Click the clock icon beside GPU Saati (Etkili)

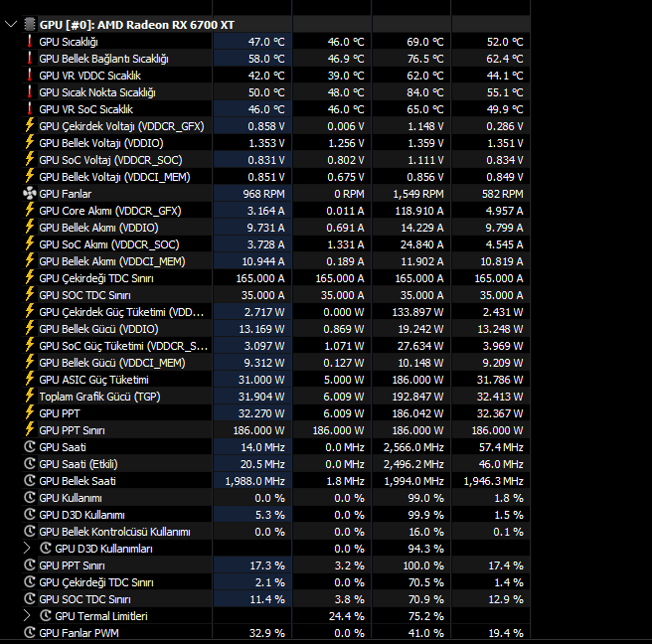tap(30, 464)
